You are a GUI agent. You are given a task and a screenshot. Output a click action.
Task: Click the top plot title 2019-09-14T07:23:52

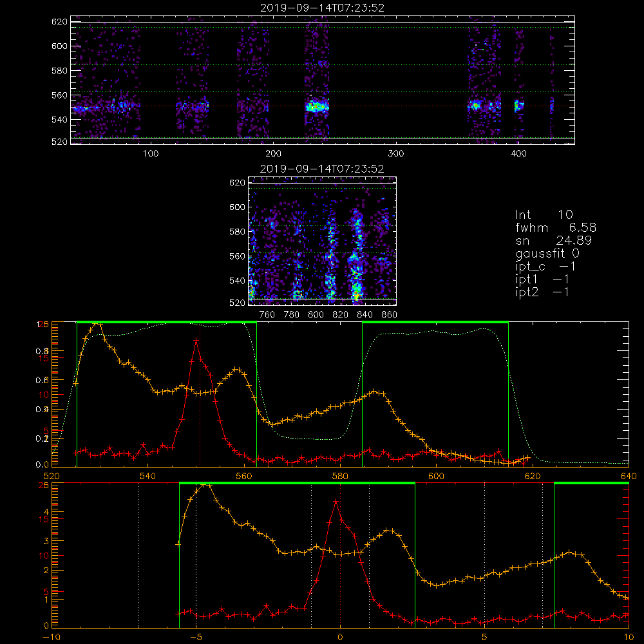click(x=323, y=8)
